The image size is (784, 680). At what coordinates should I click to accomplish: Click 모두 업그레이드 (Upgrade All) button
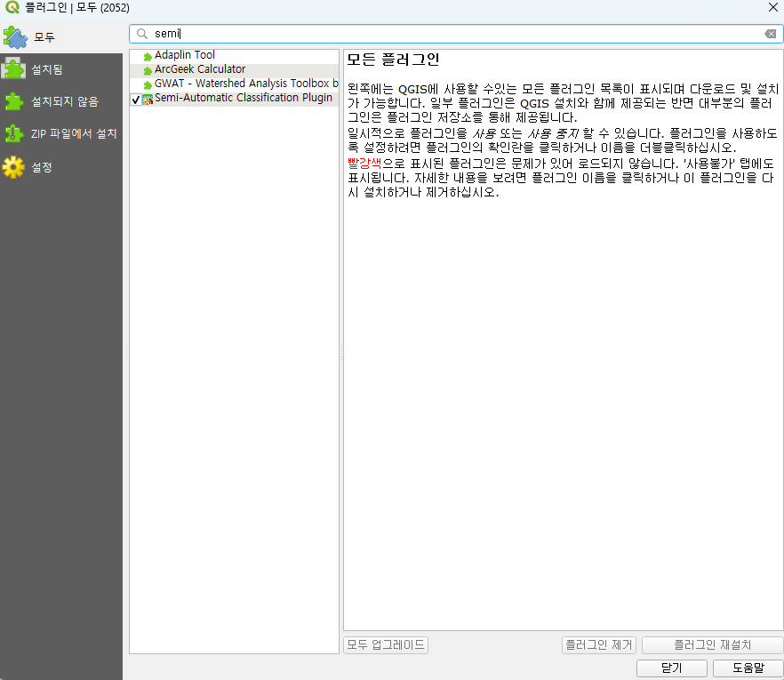386,645
